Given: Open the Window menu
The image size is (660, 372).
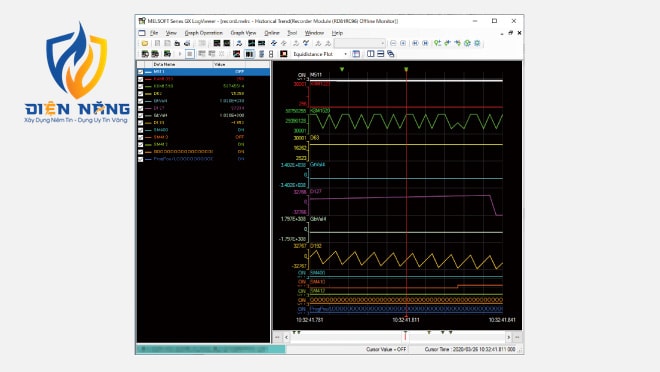Looking at the screenshot, I should 314,33.
